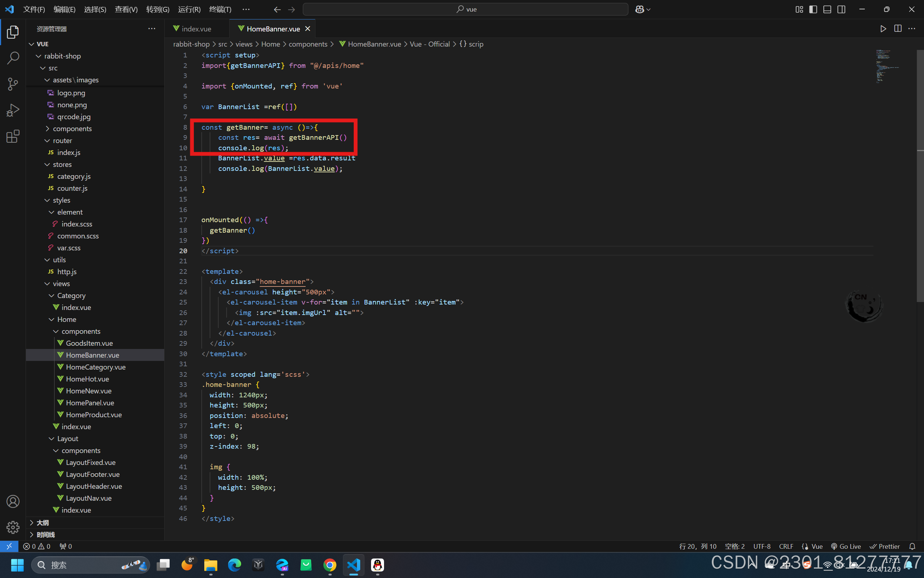Open HomeCategory.vue in the file tree

pyautogui.click(x=95, y=367)
